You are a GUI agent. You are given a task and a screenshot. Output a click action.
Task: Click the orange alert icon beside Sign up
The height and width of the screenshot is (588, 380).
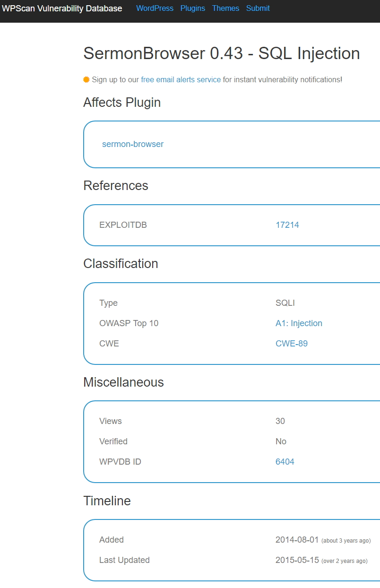tap(86, 79)
